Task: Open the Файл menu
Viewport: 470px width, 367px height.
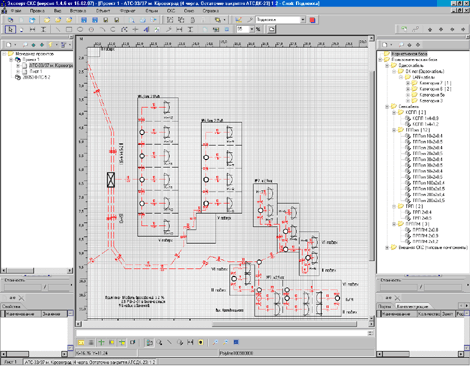Action: click(16, 11)
